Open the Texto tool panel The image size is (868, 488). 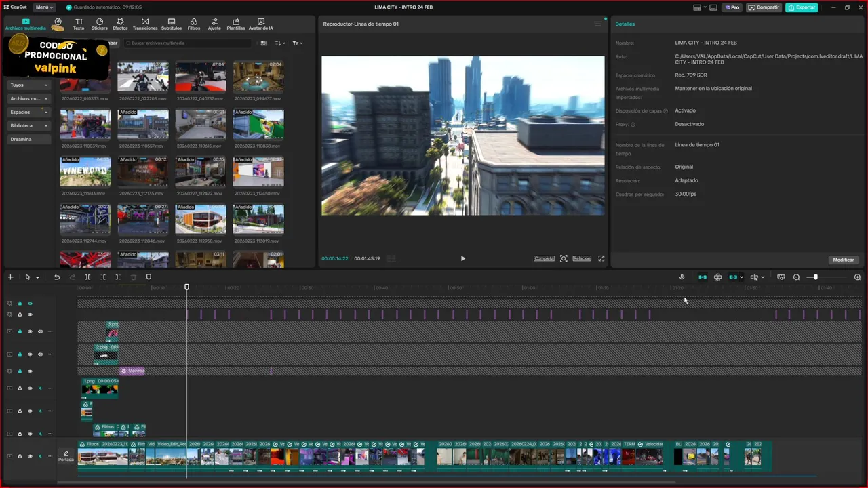[x=79, y=24]
